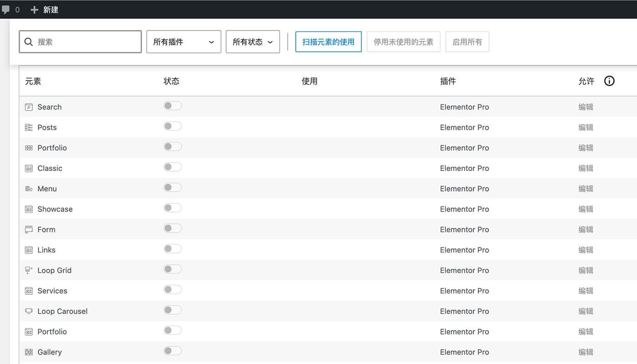Enable the Loop Carousel toggle

172,309
